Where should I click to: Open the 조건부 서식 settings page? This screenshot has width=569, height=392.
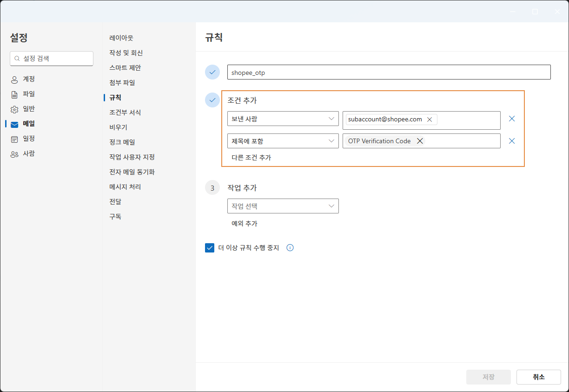(125, 113)
